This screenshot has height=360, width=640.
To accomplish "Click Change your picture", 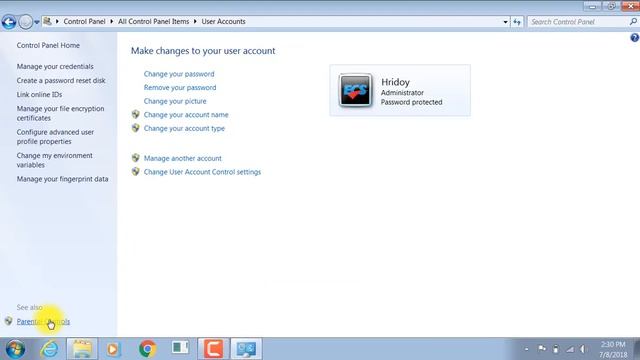I will tap(175, 101).
